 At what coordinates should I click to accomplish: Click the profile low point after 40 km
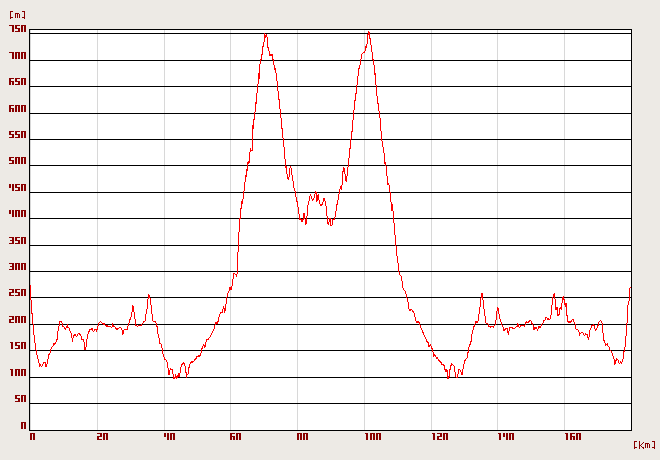174,378
